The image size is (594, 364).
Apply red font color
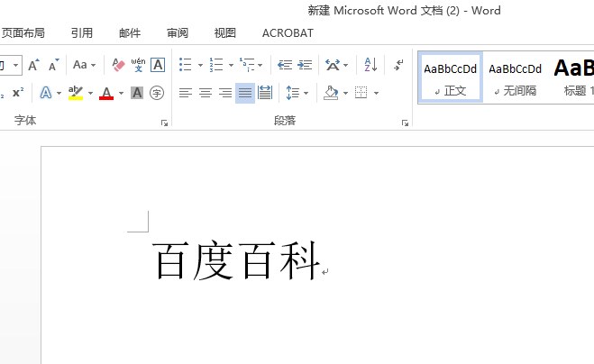pos(106,93)
